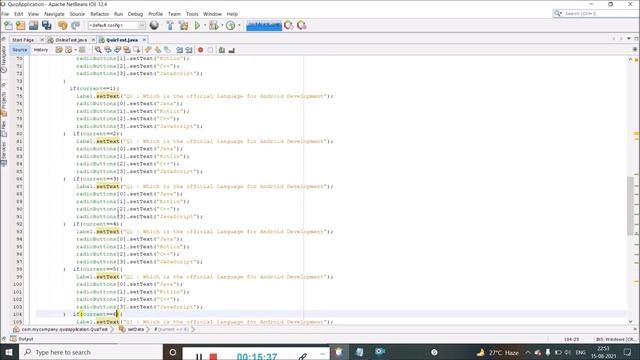
Task: Open the Debug menu
Action: pos(135,14)
